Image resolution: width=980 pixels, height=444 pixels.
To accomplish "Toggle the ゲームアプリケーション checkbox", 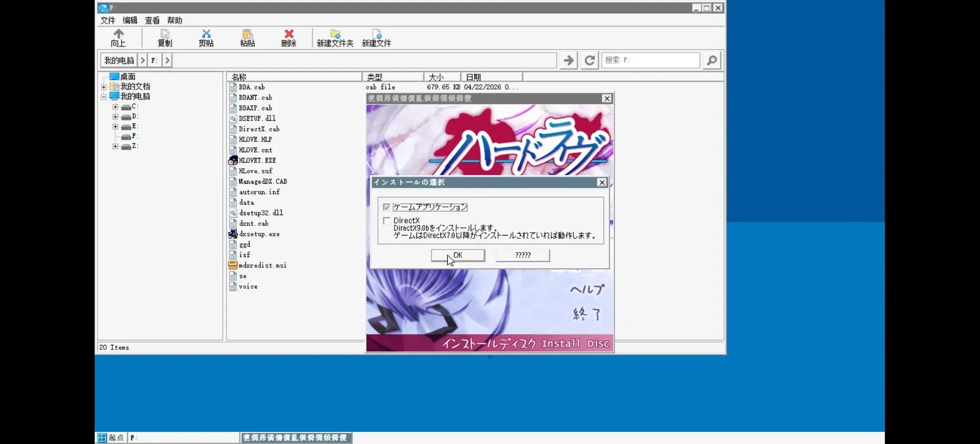I will [x=386, y=207].
